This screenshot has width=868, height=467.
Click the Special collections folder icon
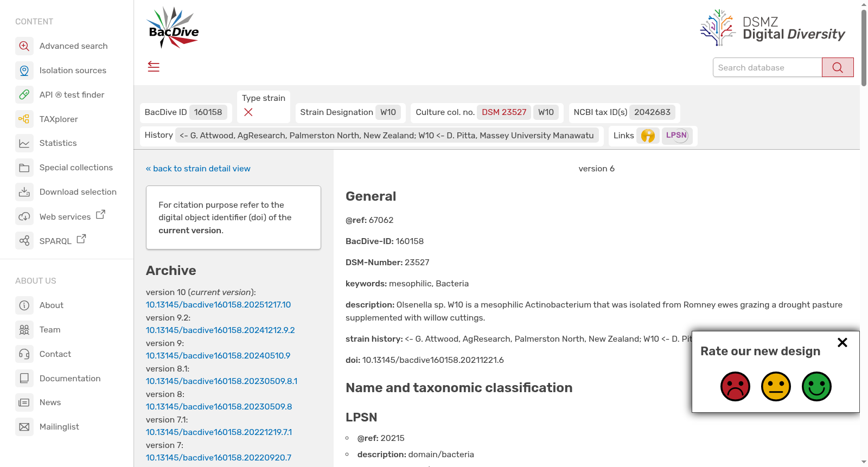(24, 168)
